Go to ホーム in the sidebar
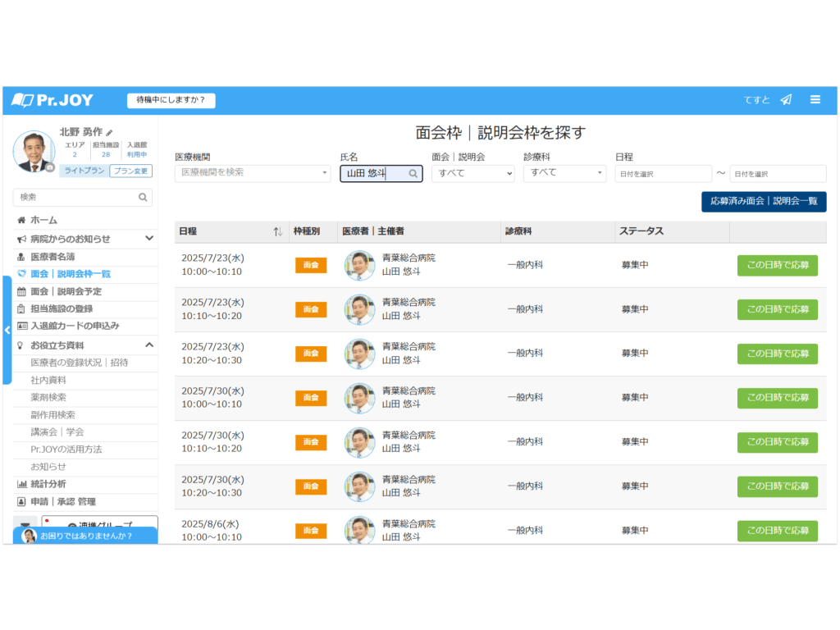840x630 pixels. click(43, 221)
